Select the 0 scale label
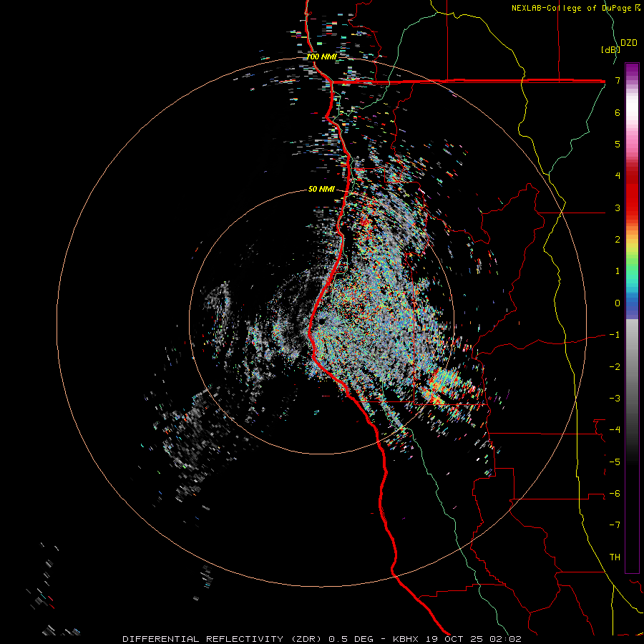Image resolution: width=644 pixels, height=644 pixels. pos(618,303)
